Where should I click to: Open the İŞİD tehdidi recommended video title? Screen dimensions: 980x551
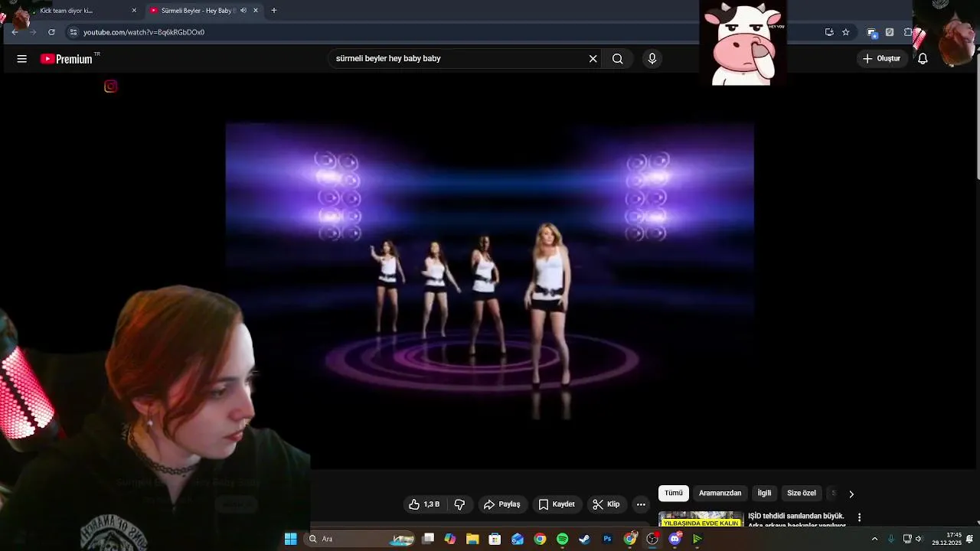796,520
